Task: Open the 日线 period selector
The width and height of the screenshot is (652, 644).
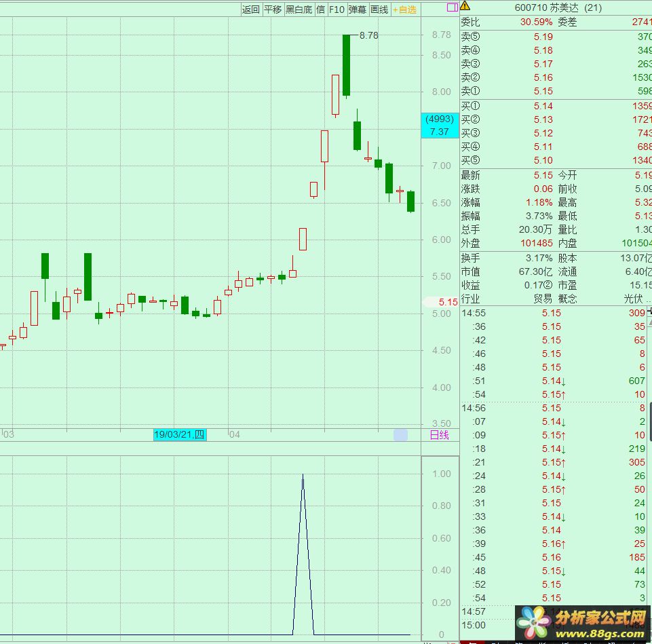Action: tap(439, 435)
